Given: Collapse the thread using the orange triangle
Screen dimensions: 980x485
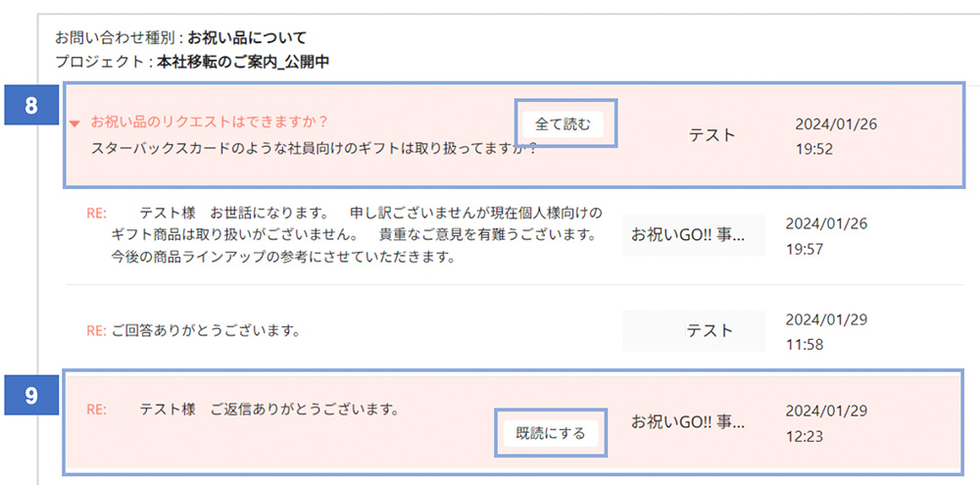Looking at the screenshot, I should coord(74,123).
